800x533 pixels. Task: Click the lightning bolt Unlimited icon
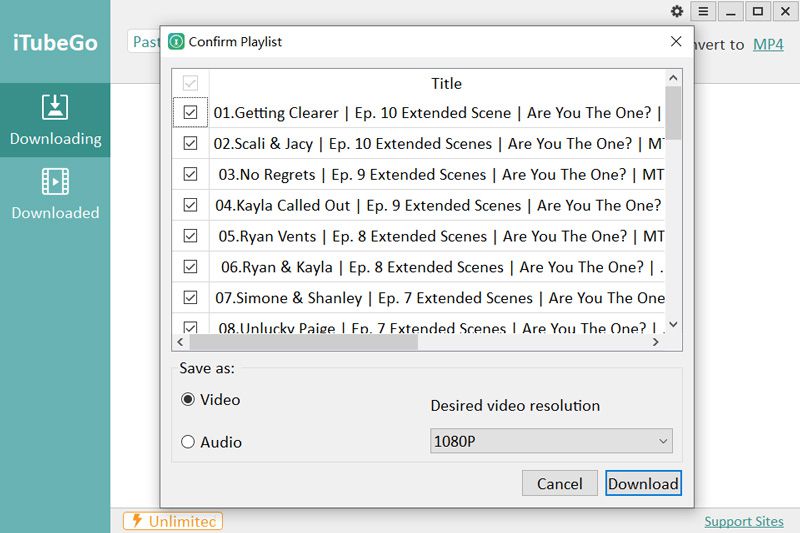[137, 520]
